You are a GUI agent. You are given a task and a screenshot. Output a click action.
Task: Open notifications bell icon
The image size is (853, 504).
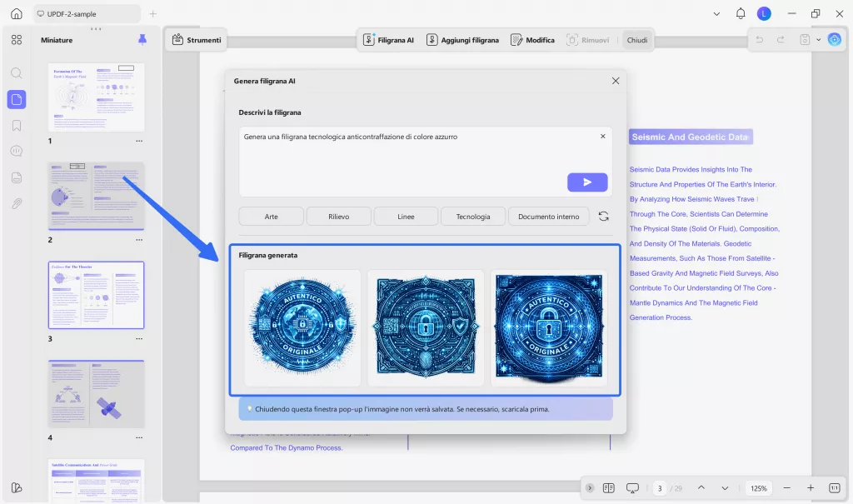click(741, 13)
